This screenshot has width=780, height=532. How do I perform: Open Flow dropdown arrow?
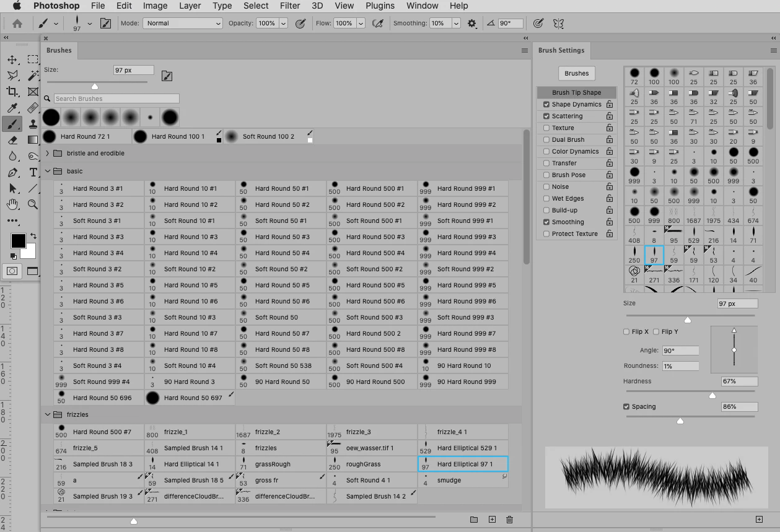pyautogui.click(x=359, y=24)
